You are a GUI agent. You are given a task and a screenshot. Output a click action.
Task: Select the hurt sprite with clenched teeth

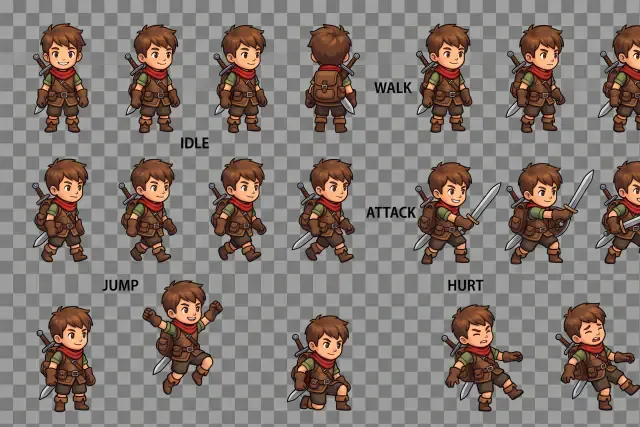[482, 358]
